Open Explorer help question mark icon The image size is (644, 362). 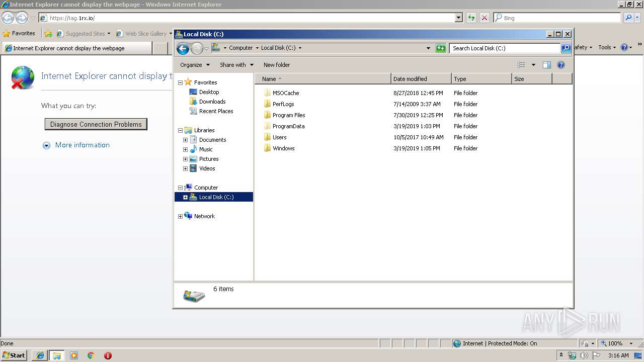click(x=561, y=65)
